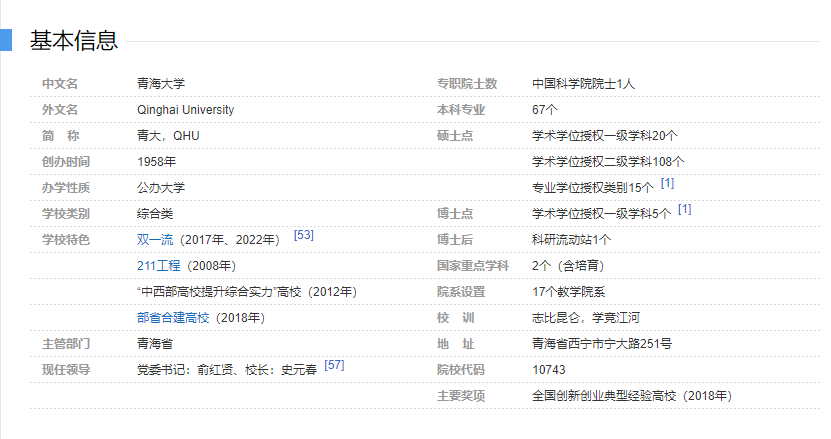Click the 国家重点学科 label
Viewport: 831px width, 439px height.
tap(472, 266)
